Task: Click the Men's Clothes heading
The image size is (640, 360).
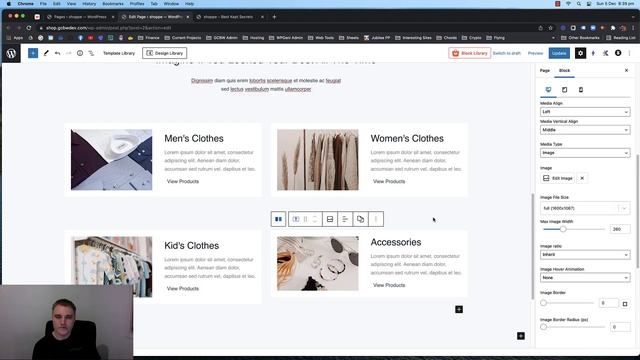Action: [194, 138]
